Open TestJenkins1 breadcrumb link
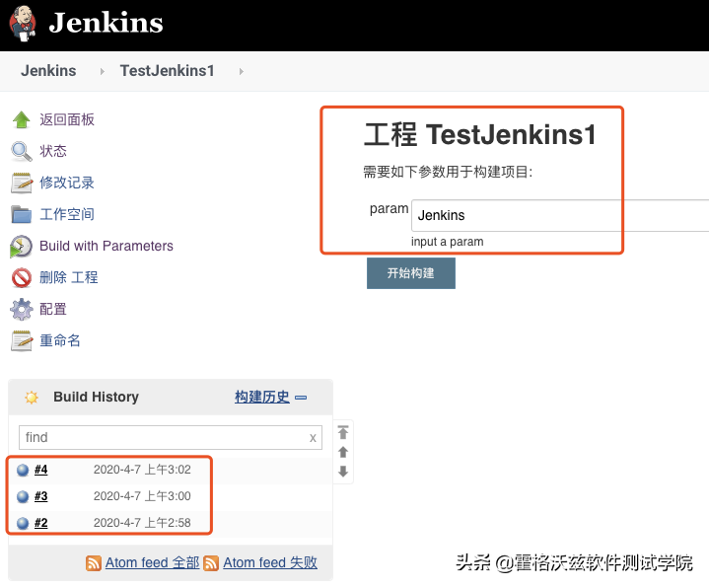Screen dimensions: 709x588 point(167,71)
